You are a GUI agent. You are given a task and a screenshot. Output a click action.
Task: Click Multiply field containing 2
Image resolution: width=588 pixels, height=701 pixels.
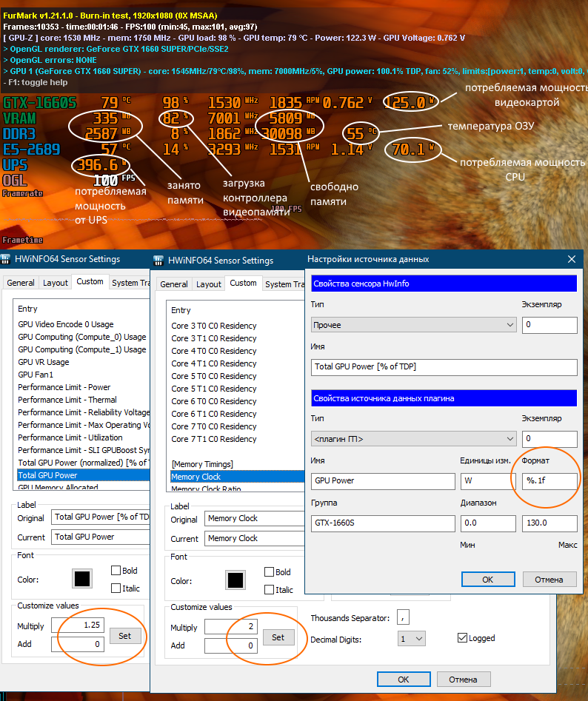click(231, 626)
